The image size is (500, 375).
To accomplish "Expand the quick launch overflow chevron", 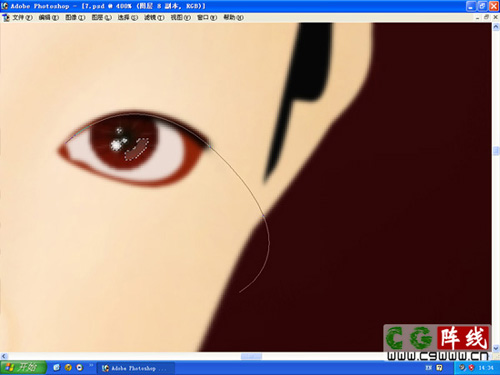I will (x=91, y=366).
